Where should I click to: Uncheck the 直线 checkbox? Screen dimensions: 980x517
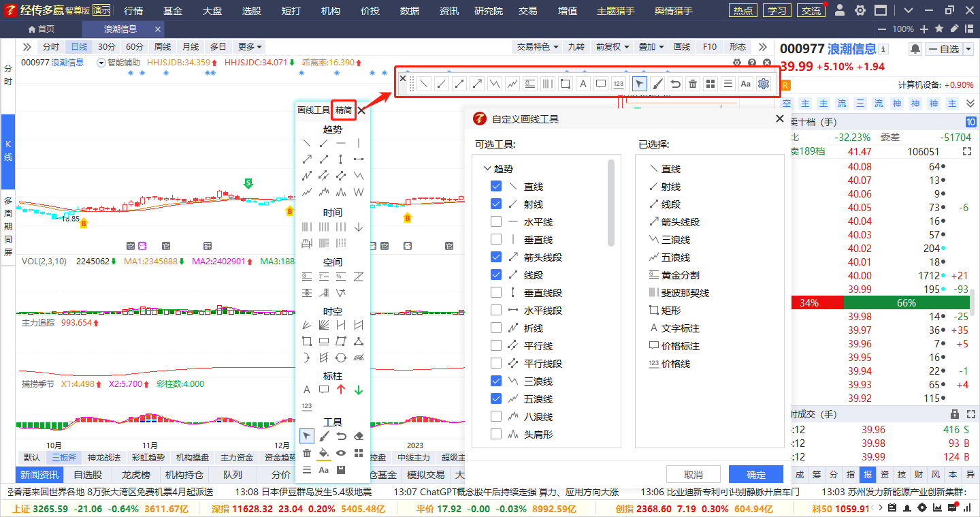click(x=496, y=186)
